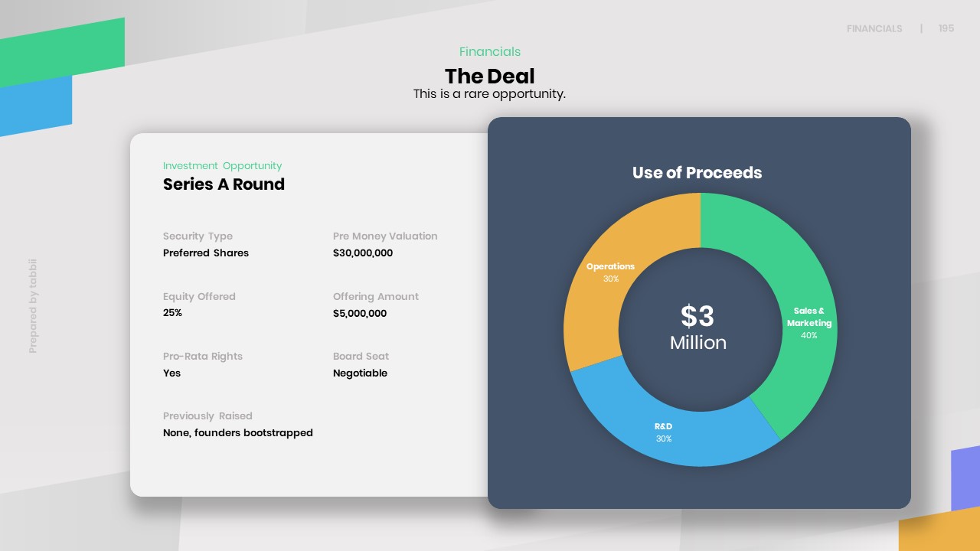The width and height of the screenshot is (980, 551).
Task: Select the tagline This is a rare opportunity
Action: click(x=489, y=94)
